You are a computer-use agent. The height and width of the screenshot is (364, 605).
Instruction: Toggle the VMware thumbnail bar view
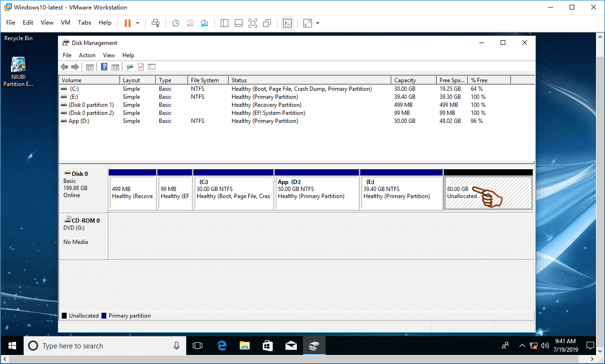(x=239, y=23)
